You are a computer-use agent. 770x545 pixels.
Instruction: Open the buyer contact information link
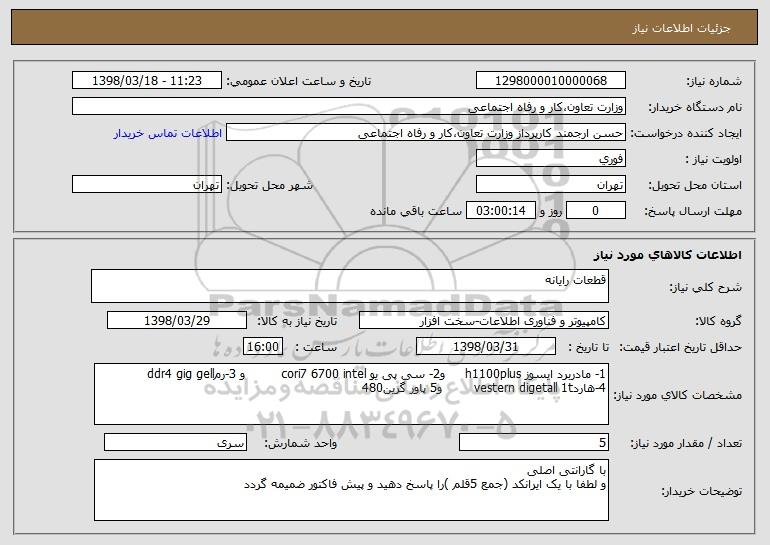tap(167, 134)
